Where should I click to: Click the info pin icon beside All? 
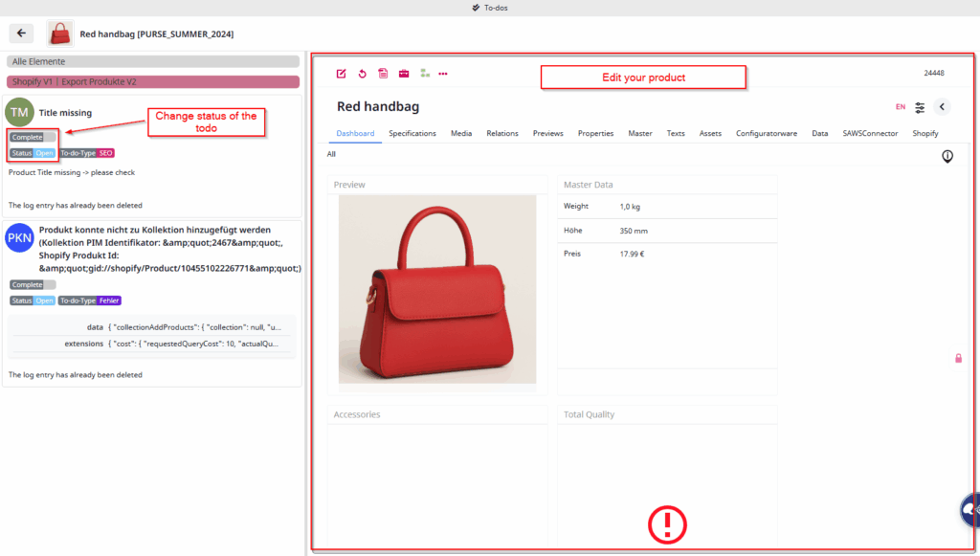tap(947, 156)
